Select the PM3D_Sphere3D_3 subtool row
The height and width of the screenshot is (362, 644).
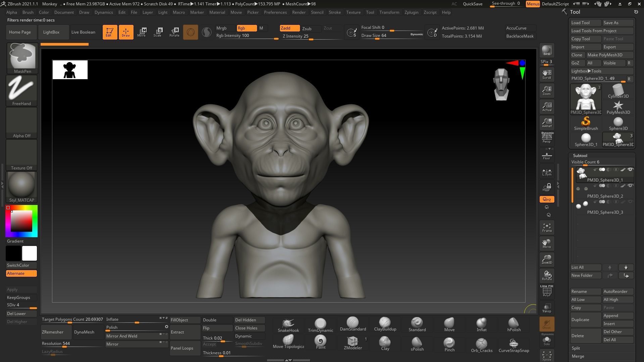(604, 207)
